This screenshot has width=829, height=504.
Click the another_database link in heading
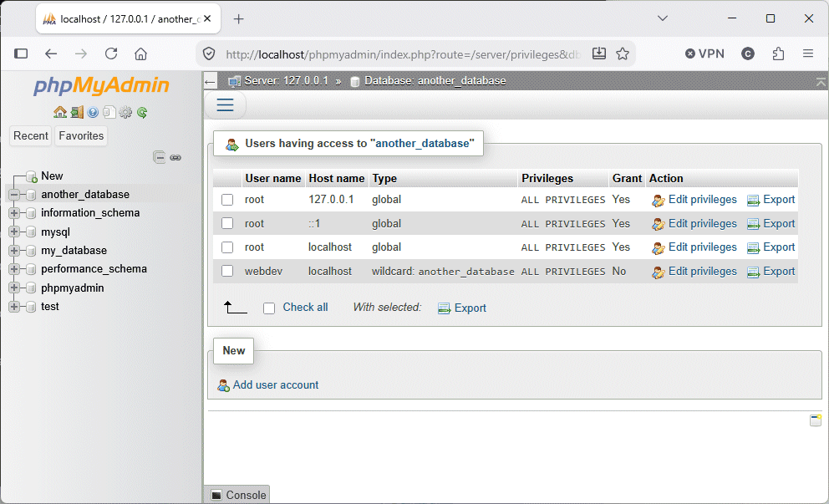click(422, 143)
